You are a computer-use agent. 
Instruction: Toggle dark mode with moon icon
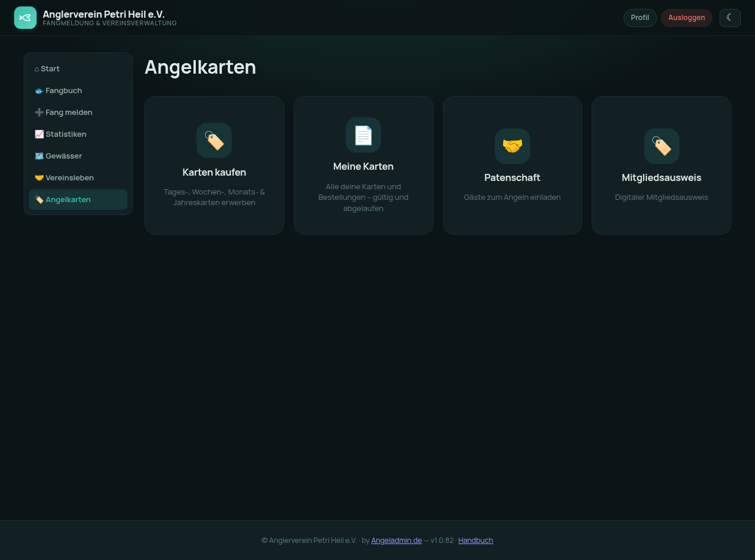(730, 18)
